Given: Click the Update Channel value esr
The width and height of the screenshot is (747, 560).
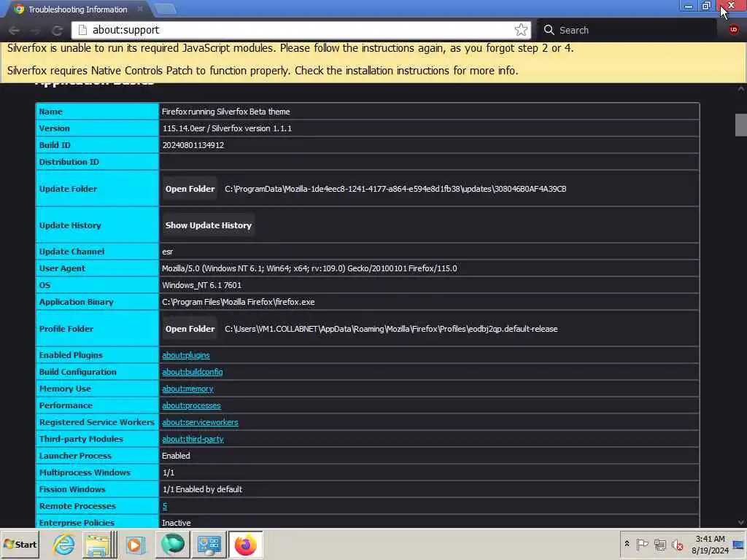Looking at the screenshot, I should [x=167, y=252].
